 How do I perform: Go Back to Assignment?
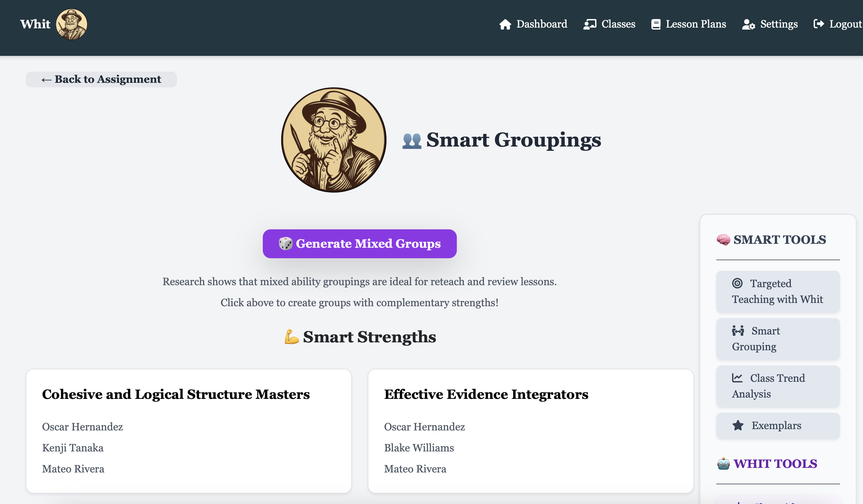101,80
